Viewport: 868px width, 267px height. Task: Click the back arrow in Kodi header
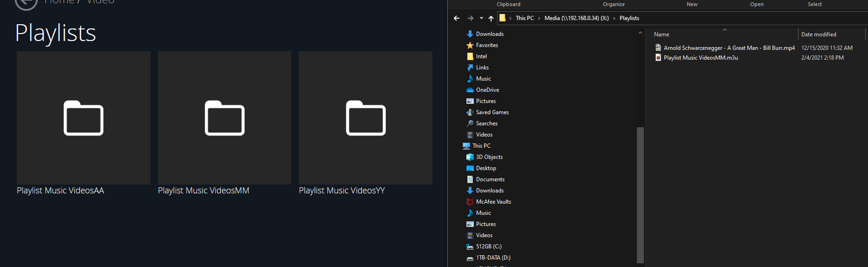(26, 3)
